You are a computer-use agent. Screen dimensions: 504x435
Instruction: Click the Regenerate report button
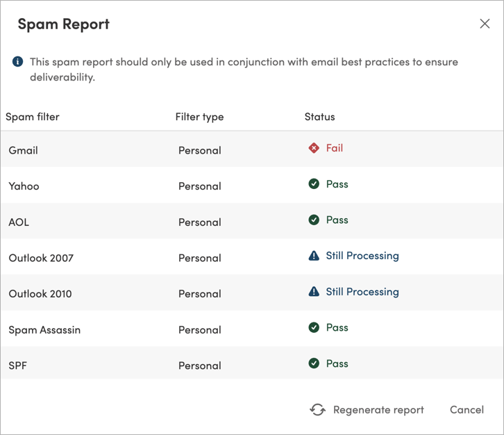[x=367, y=409]
